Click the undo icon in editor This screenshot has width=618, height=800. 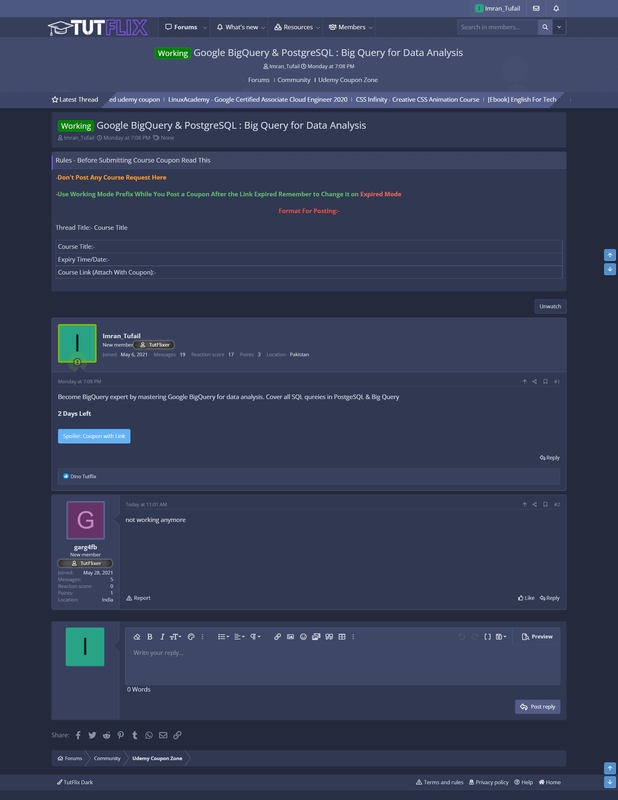[461, 636]
